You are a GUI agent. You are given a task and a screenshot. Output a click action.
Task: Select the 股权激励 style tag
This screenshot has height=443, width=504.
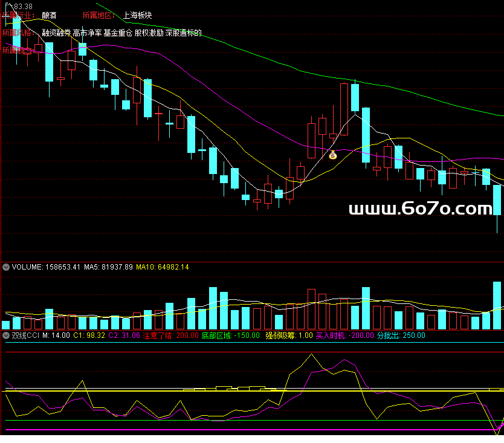[149, 33]
